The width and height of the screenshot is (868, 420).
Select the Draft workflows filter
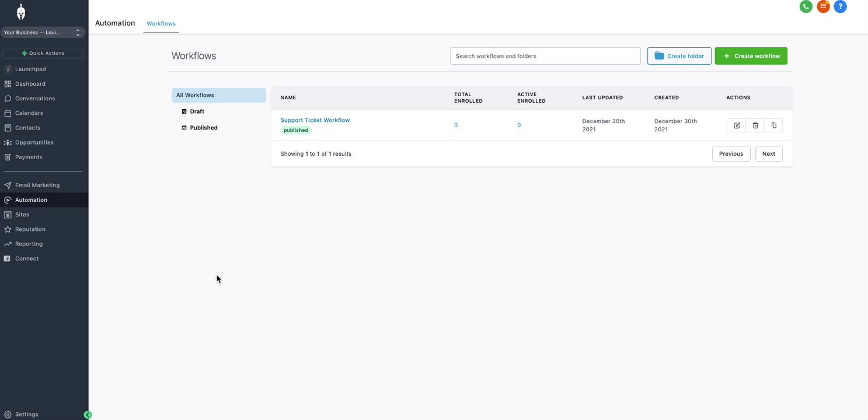click(x=197, y=111)
